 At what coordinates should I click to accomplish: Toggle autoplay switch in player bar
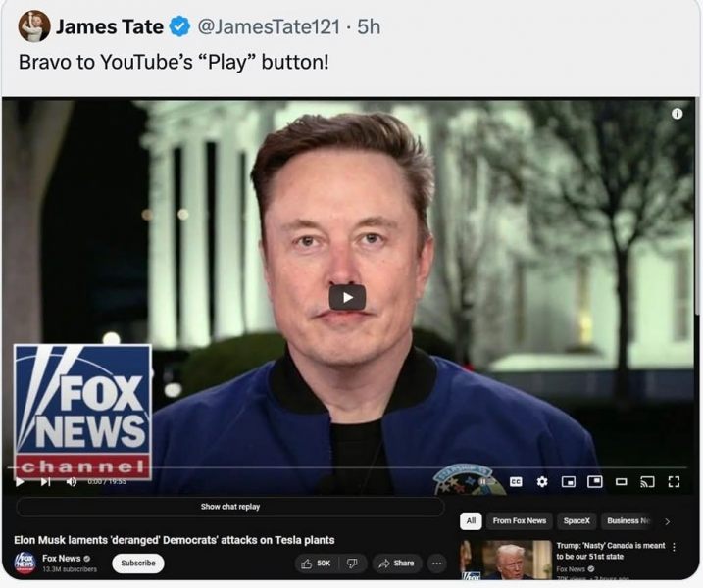pos(484,482)
